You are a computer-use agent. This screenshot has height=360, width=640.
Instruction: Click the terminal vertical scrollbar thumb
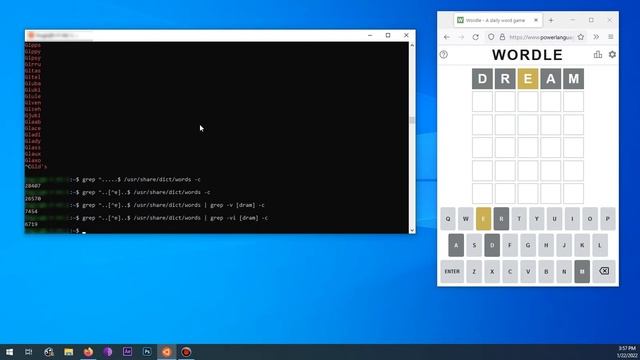pyautogui.click(x=412, y=120)
